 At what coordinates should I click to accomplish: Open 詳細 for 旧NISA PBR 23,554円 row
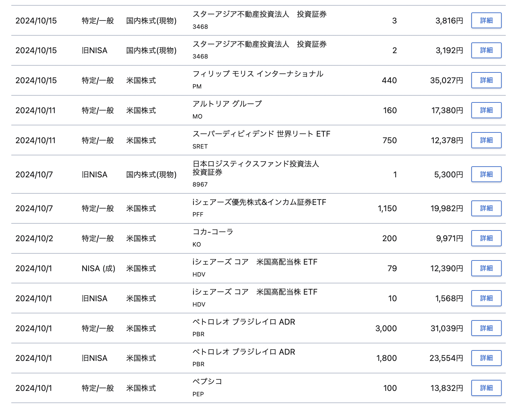point(486,358)
